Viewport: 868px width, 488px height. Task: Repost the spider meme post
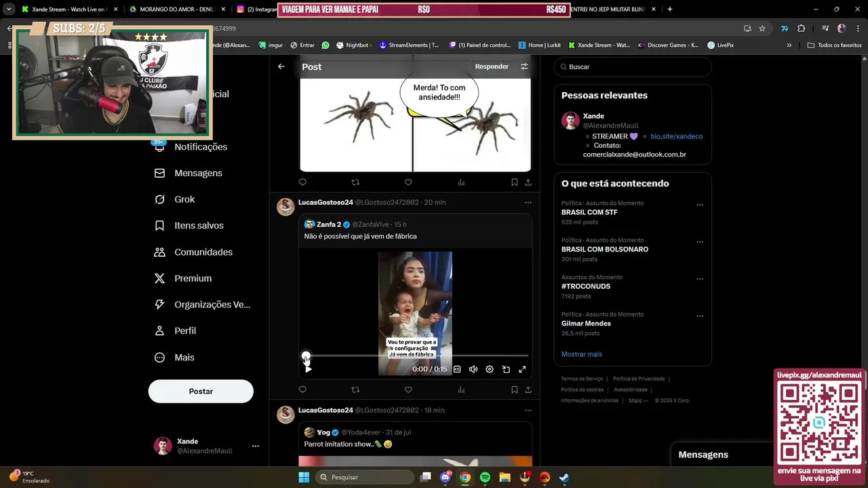click(x=355, y=182)
